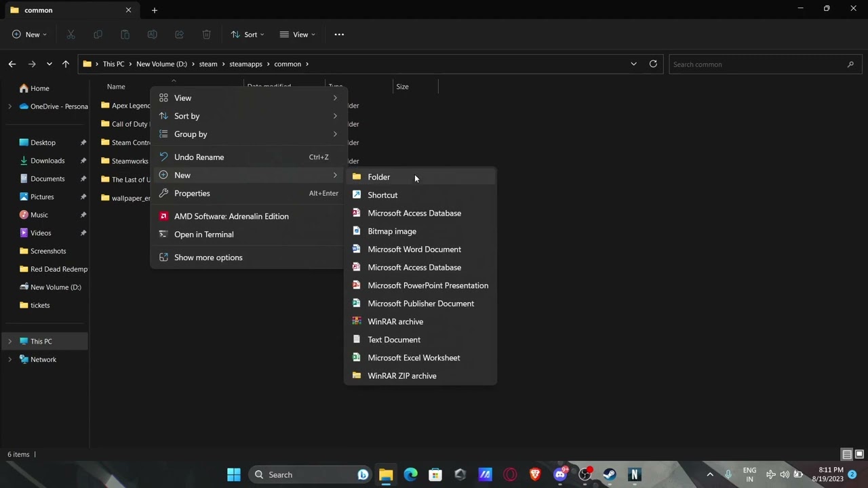Click the Share icon in toolbar

pyautogui.click(x=179, y=35)
